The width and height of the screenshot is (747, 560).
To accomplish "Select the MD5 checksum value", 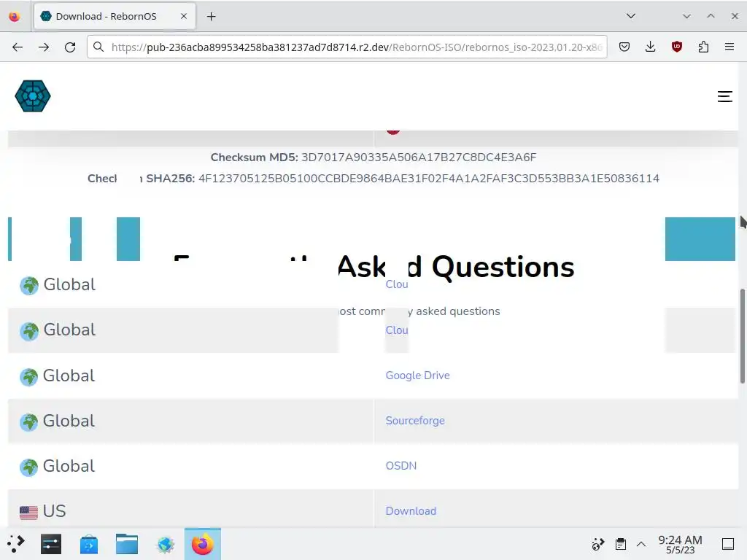I will (419, 157).
